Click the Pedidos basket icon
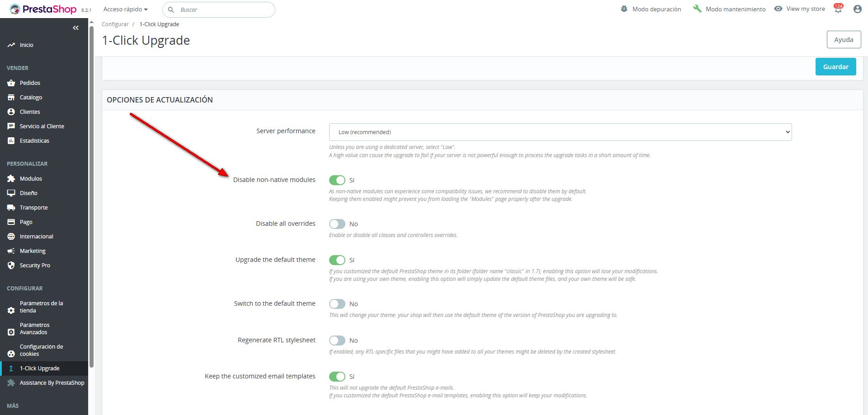This screenshot has width=868, height=415. coord(11,83)
